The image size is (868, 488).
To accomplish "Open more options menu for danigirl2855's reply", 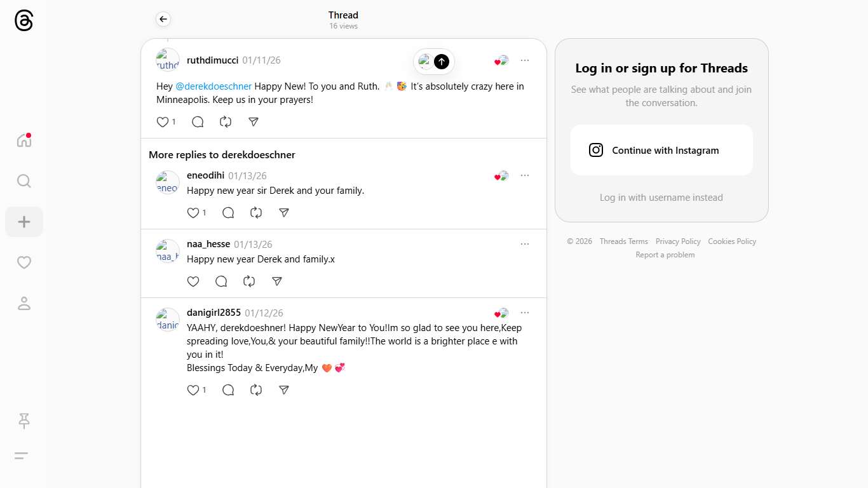I will 524,313.
